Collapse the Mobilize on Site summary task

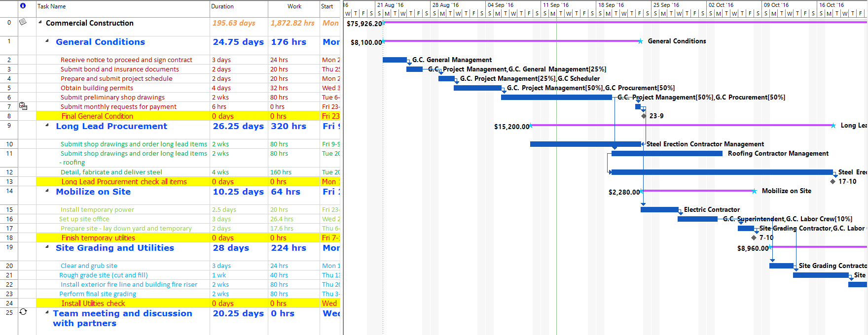point(47,191)
